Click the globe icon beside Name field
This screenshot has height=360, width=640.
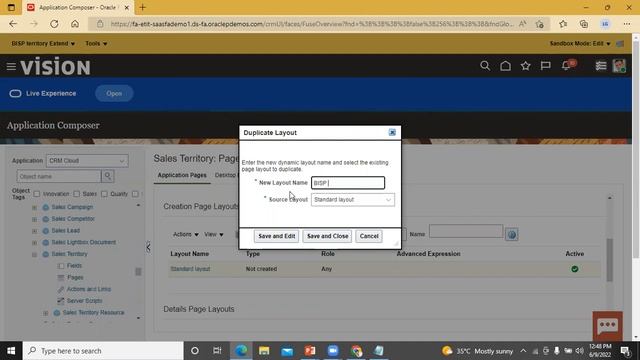click(511, 234)
